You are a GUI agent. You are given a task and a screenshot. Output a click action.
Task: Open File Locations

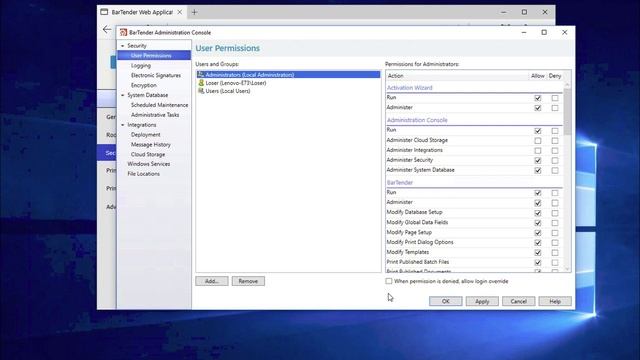(x=143, y=174)
